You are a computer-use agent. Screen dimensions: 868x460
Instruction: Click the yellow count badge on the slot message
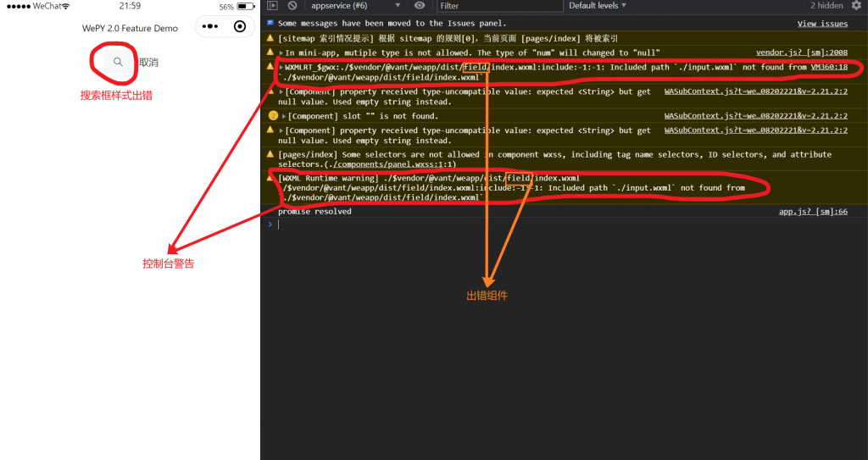click(x=273, y=116)
